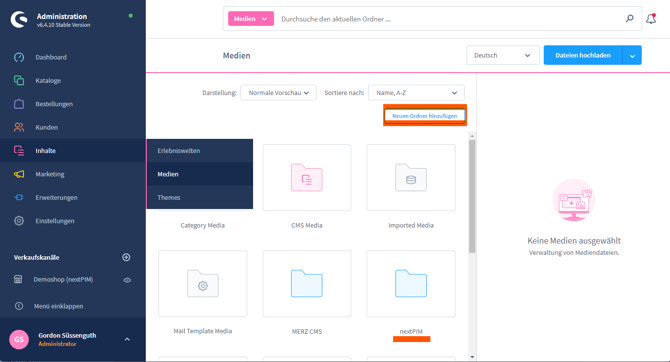Click the scrollbar down arrow
The width and height of the screenshot is (670, 362).
(472, 357)
